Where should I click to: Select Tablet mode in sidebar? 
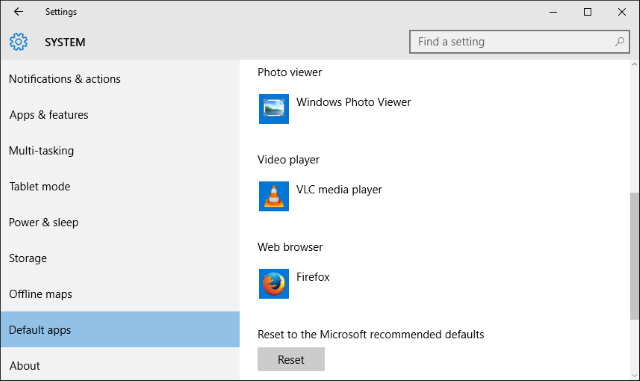(120, 187)
